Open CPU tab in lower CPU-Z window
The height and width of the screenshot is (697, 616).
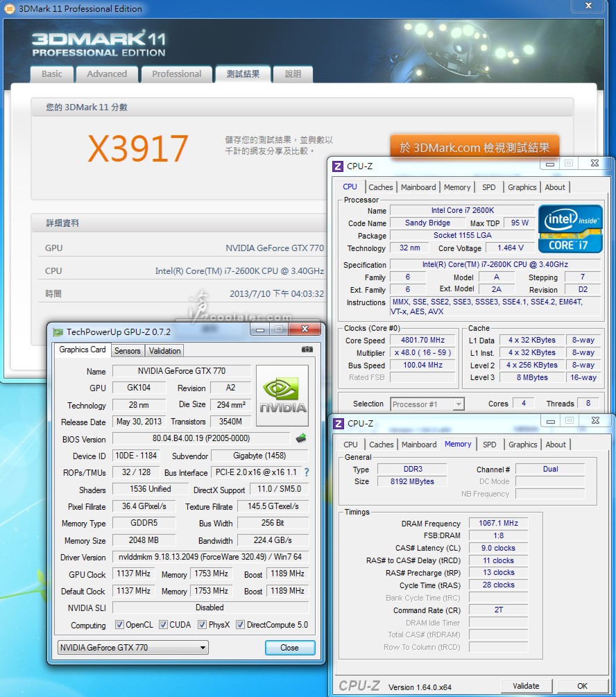pyautogui.click(x=350, y=445)
